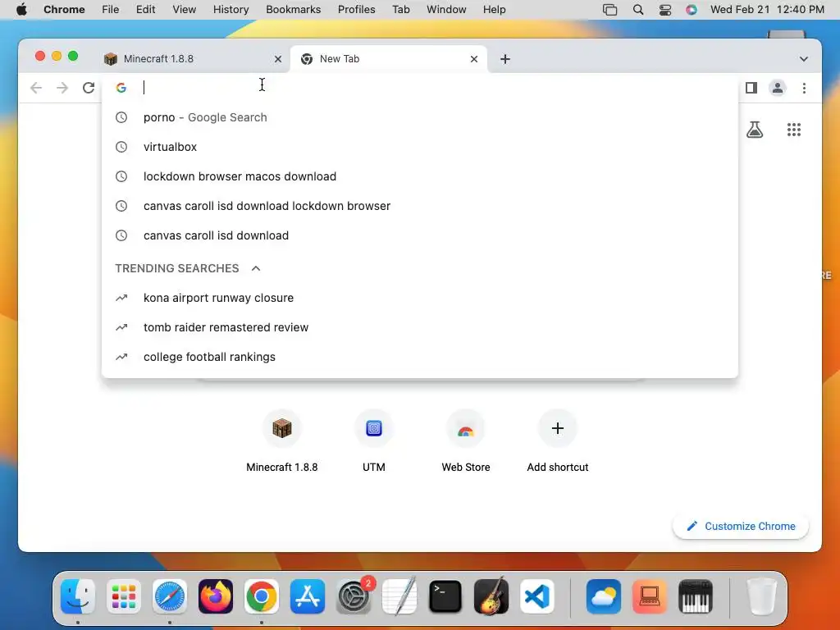Open the History menu
The image size is (840, 630).
(231, 10)
